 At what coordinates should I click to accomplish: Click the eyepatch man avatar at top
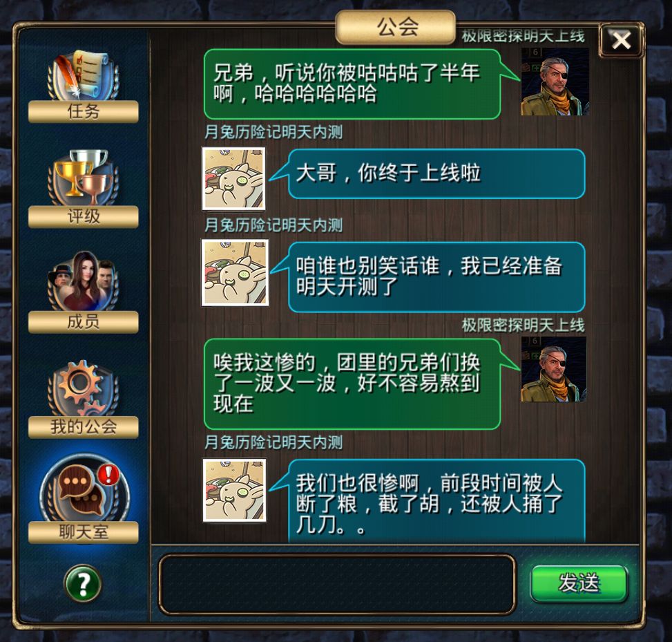[x=555, y=82]
